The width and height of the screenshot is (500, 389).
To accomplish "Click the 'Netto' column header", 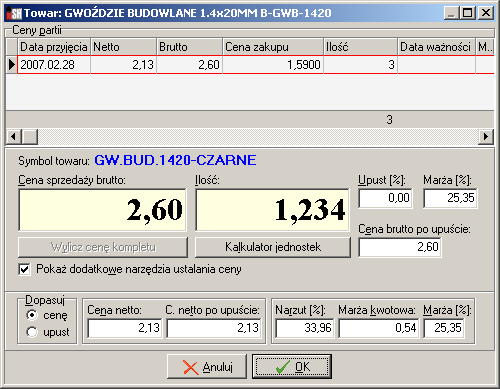I will 123,47.
